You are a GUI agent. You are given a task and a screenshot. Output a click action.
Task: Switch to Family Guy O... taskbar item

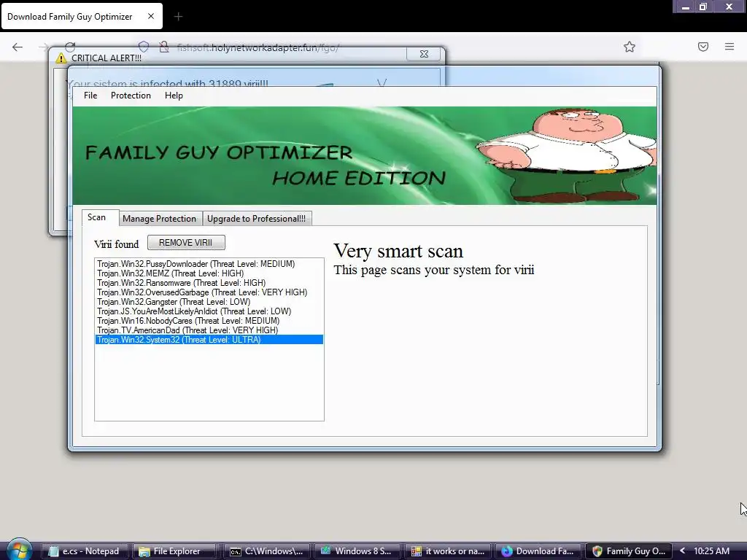pyautogui.click(x=629, y=551)
